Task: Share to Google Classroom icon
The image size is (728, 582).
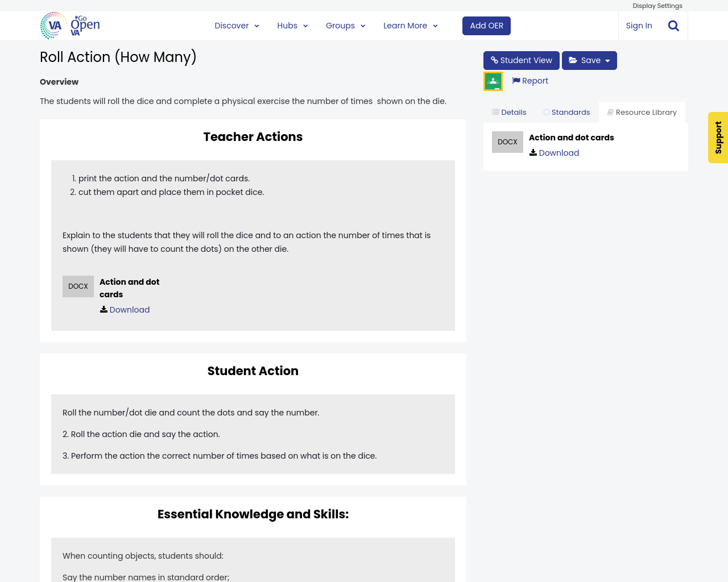Action: tap(493, 81)
